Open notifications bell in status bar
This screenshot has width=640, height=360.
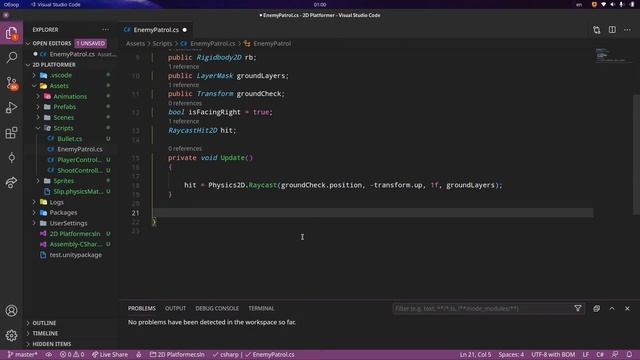pos(629,354)
